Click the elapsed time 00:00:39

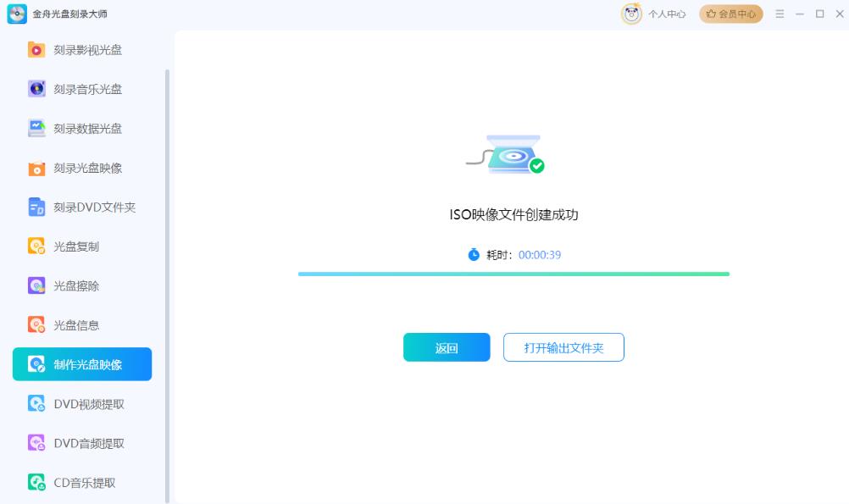point(540,255)
